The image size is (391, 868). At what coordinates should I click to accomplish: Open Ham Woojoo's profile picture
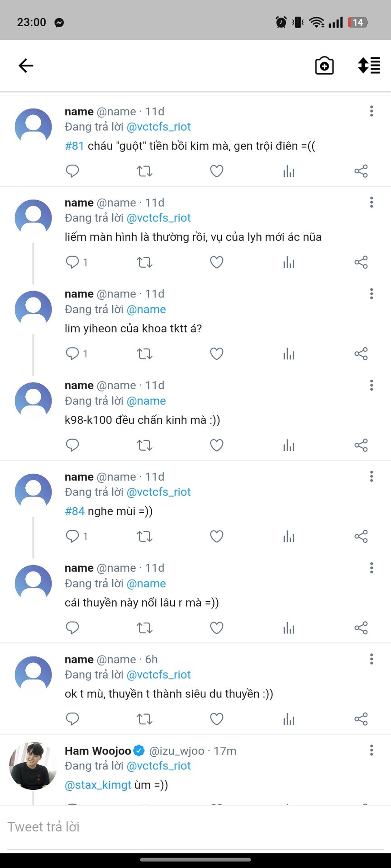click(33, 766)
